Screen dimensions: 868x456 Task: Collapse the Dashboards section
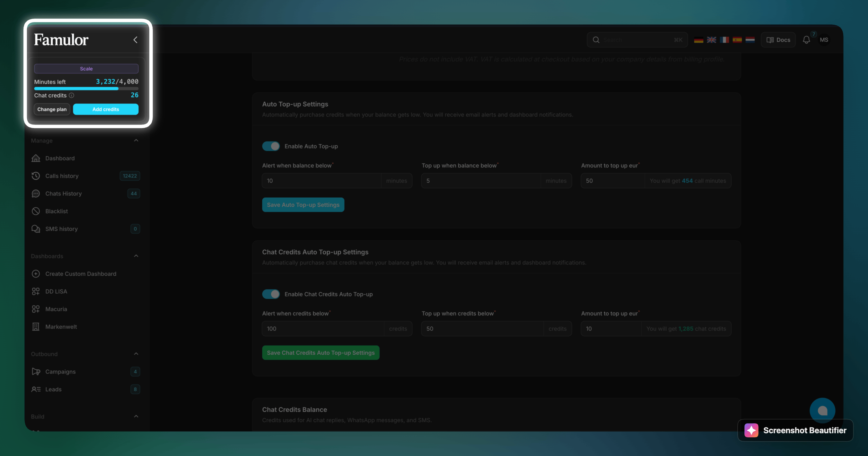point(136,256)
